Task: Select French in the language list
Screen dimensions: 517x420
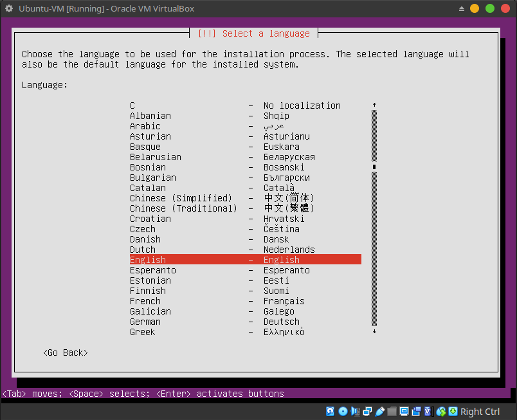Action: (x=246, y=301)
